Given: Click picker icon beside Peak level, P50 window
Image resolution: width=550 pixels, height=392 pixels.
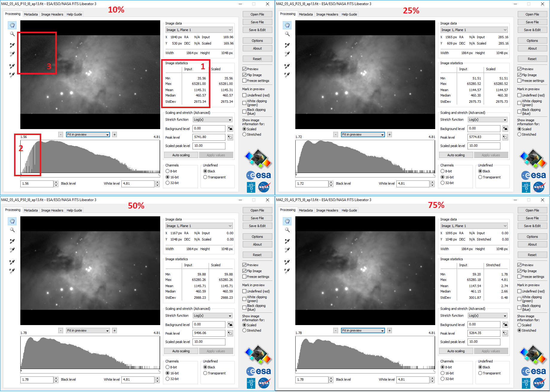Looking at the screenshot, I should click(230, 333).
